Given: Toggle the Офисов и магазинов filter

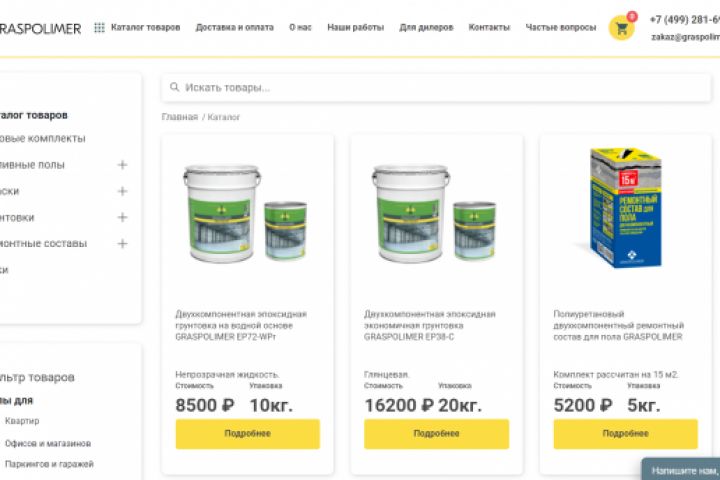Looking at the screenshot, I should point(48,443).
